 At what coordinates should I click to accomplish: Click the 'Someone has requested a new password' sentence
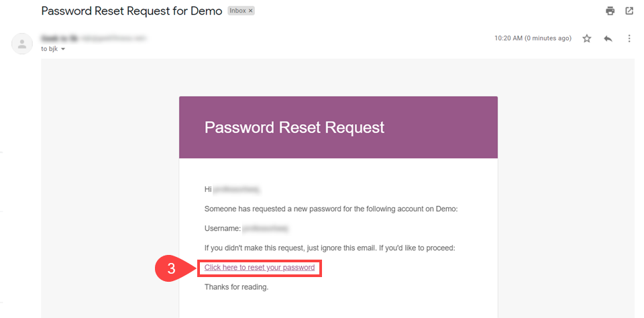click(x=331, y=209)
